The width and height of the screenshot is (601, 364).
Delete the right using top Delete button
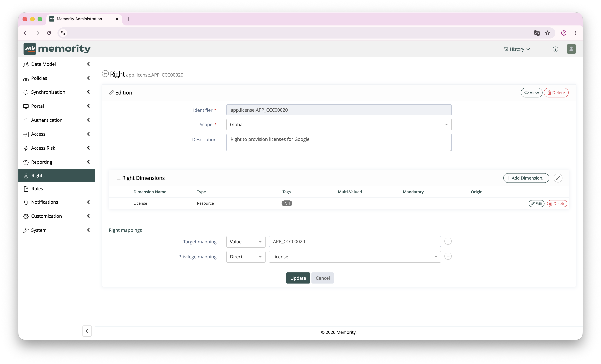[x=556, y=93]
